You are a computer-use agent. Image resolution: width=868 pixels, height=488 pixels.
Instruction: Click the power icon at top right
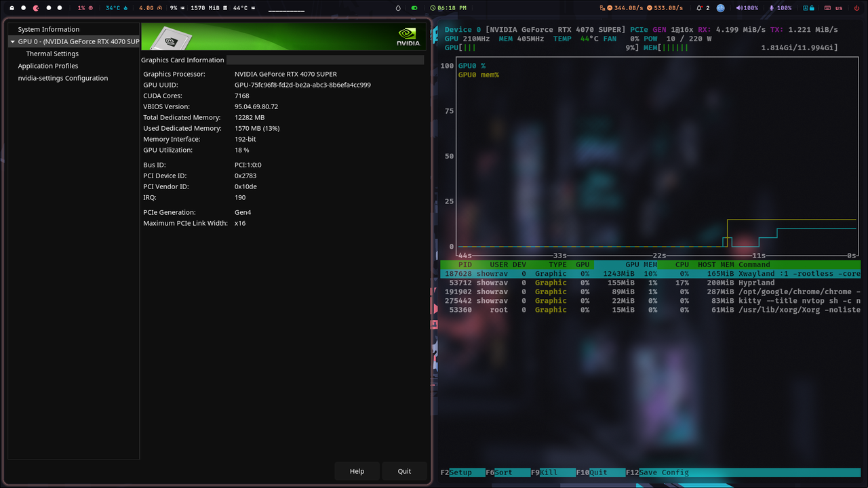[x=856, y=7]
